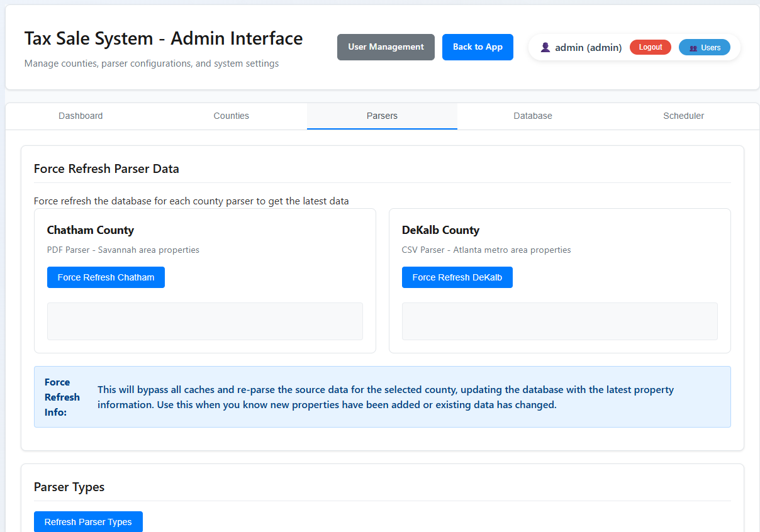This screenshot has width=760, height=532.
Task: Open the Scheduler tab
Action: pos(683,116)
